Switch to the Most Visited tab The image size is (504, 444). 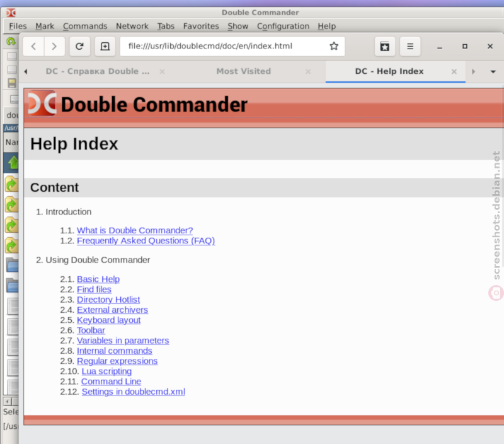pos(244,71)
